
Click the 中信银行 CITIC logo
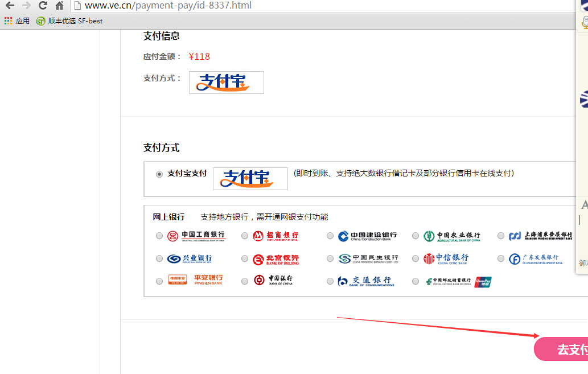click(446, 258)
